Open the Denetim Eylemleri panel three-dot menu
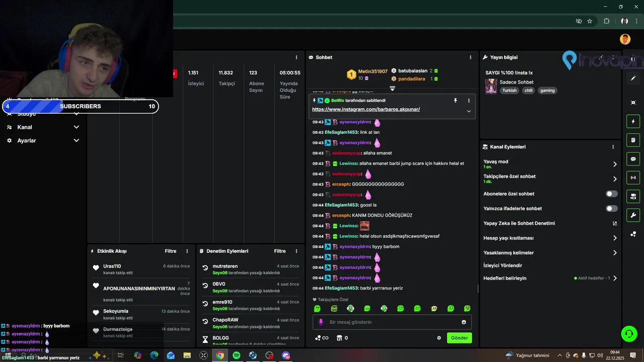The width and height of the screenshot is (644, 362). 296,251
